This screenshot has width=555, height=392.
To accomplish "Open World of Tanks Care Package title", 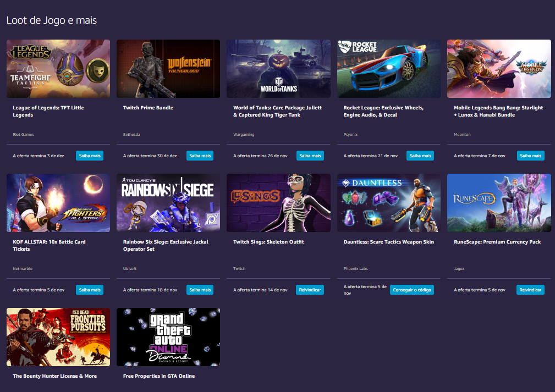I will pyautogui.click(x=277, y=111).
